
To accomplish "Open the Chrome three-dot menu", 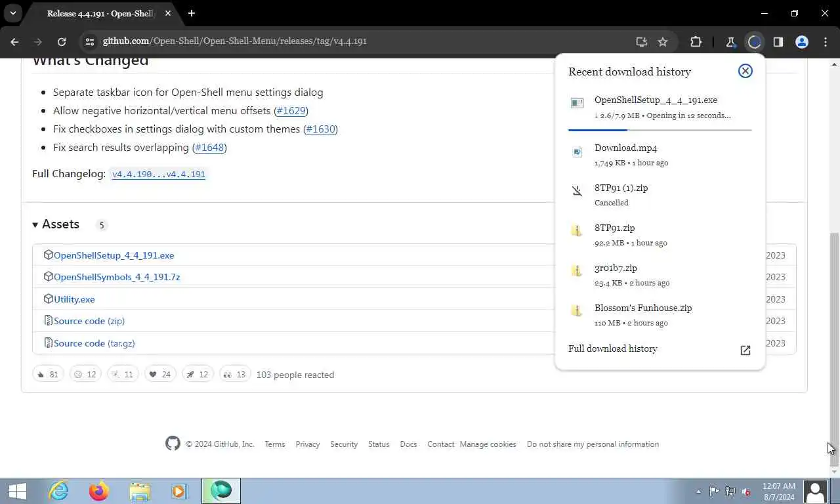I will click(x=825, y=41).
